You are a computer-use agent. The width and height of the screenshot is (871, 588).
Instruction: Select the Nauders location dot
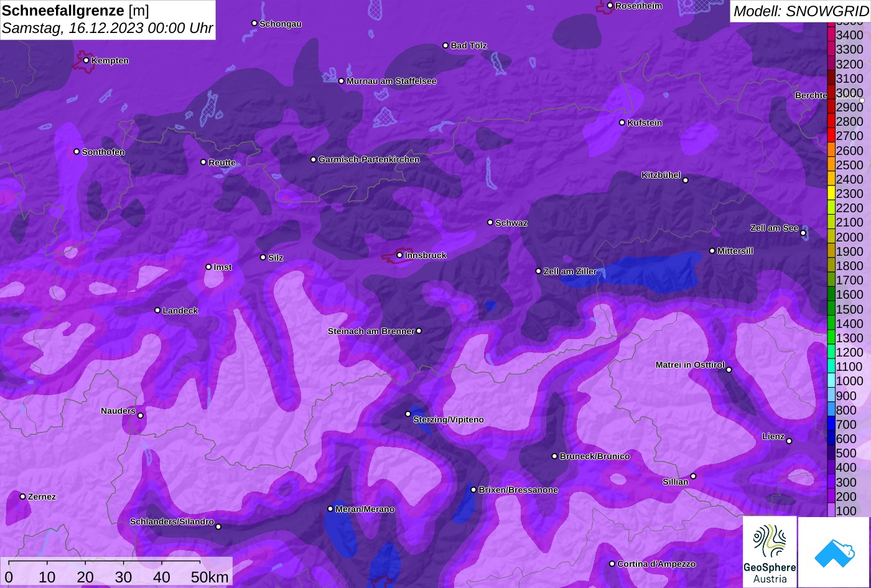click(140, 416)
